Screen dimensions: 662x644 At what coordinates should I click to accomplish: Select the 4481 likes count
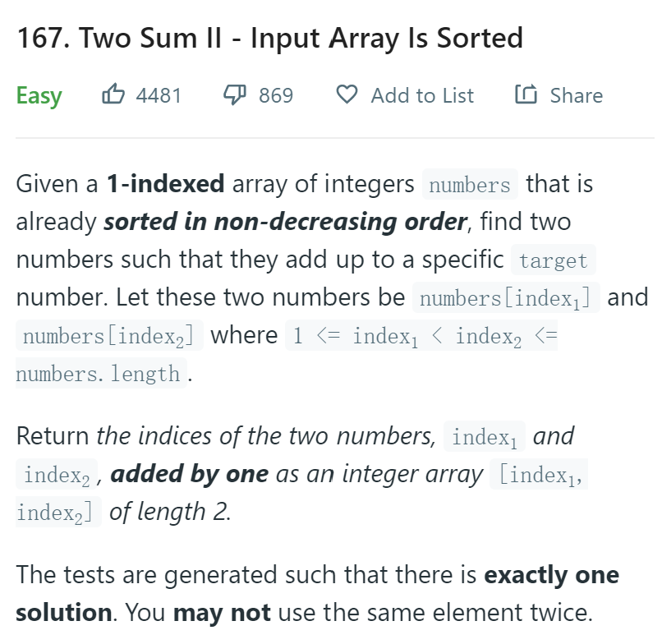[x=159, y=95]
